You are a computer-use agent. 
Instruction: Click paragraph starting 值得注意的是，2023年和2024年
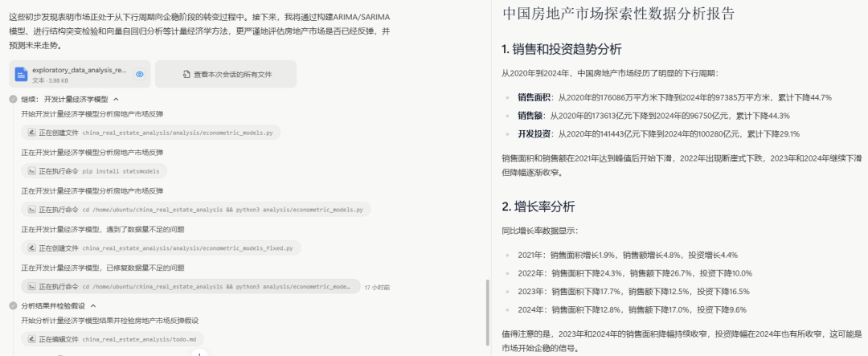coord(682,339)
